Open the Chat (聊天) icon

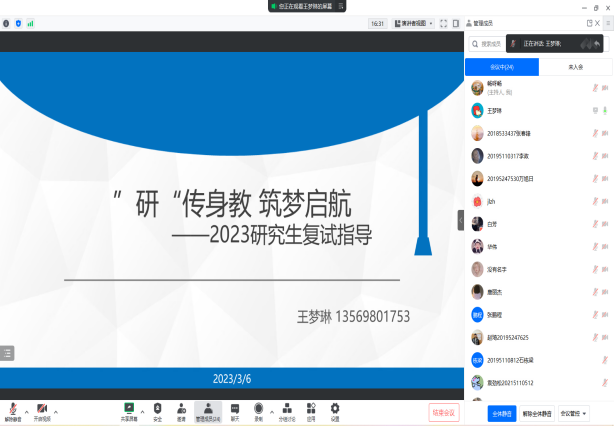click(234, 409)
